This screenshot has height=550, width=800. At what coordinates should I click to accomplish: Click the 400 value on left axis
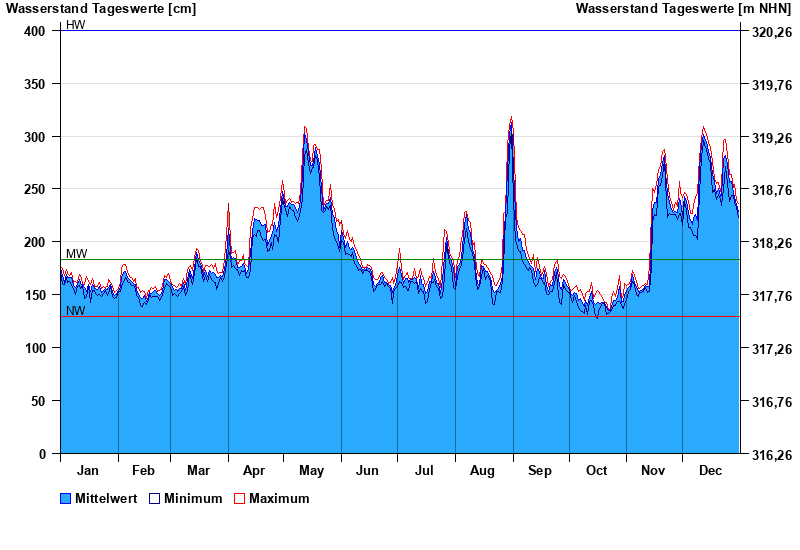(x=35, y=31)
